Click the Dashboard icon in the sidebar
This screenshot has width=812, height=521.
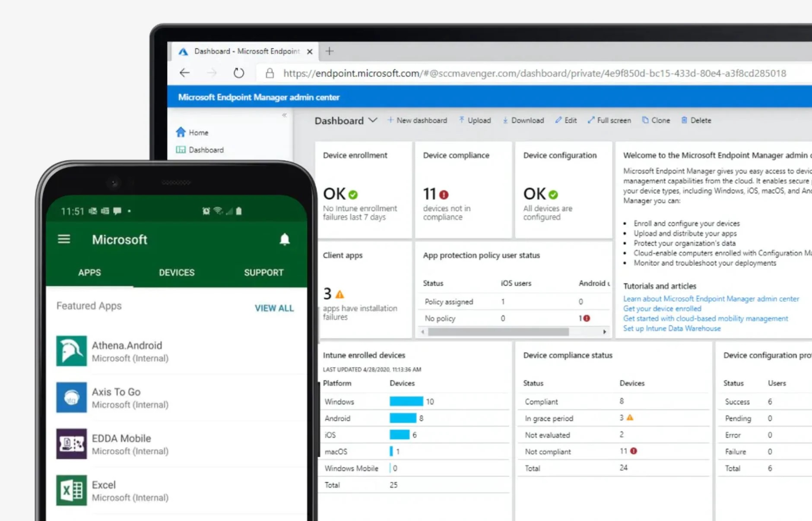point(181,150)
